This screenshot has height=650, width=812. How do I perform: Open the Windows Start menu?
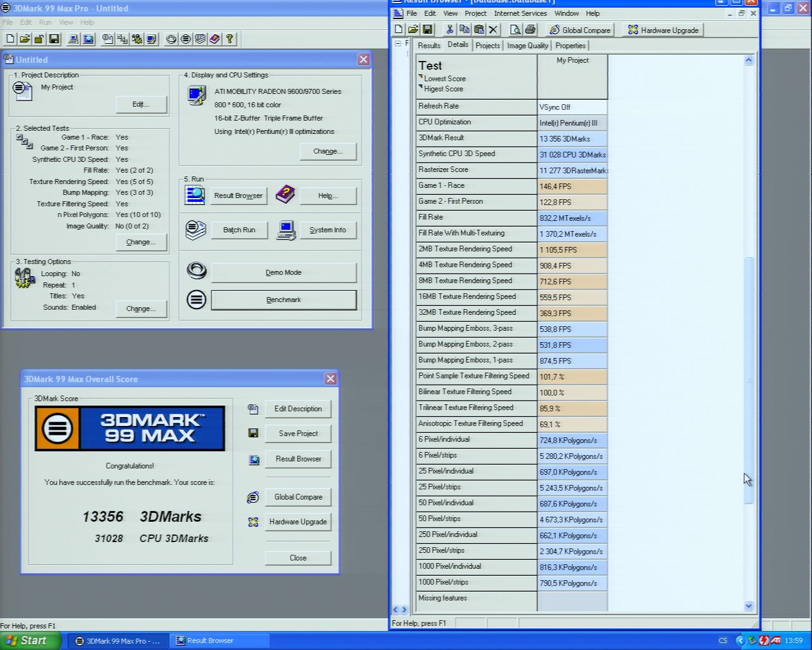pyautogui.click(x=30, y=640)
